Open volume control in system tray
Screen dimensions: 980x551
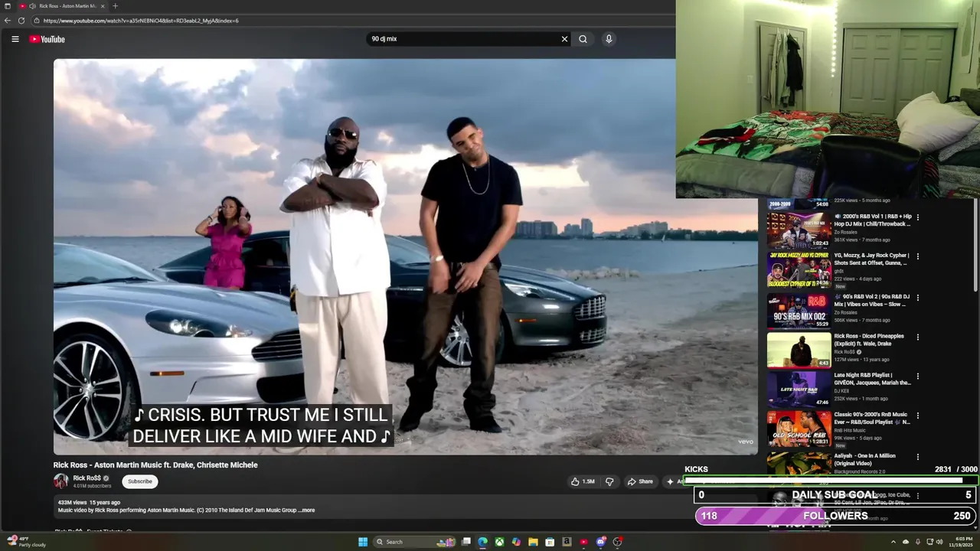pyautogui.click(x=939, y=542)
